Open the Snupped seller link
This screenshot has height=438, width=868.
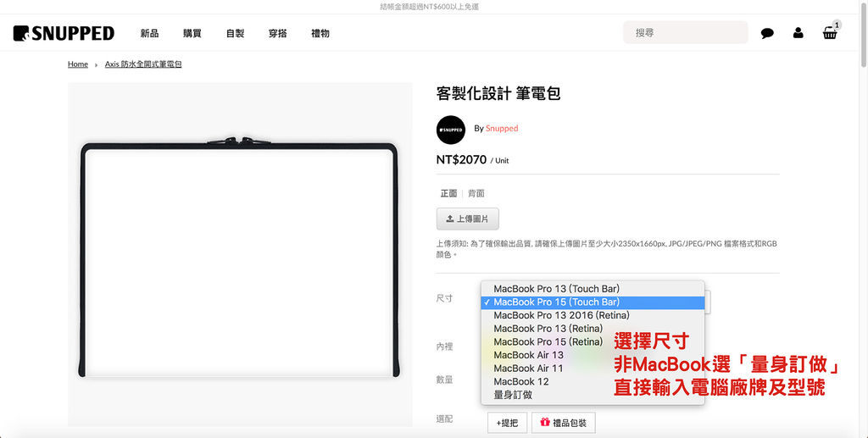point(502,128)
